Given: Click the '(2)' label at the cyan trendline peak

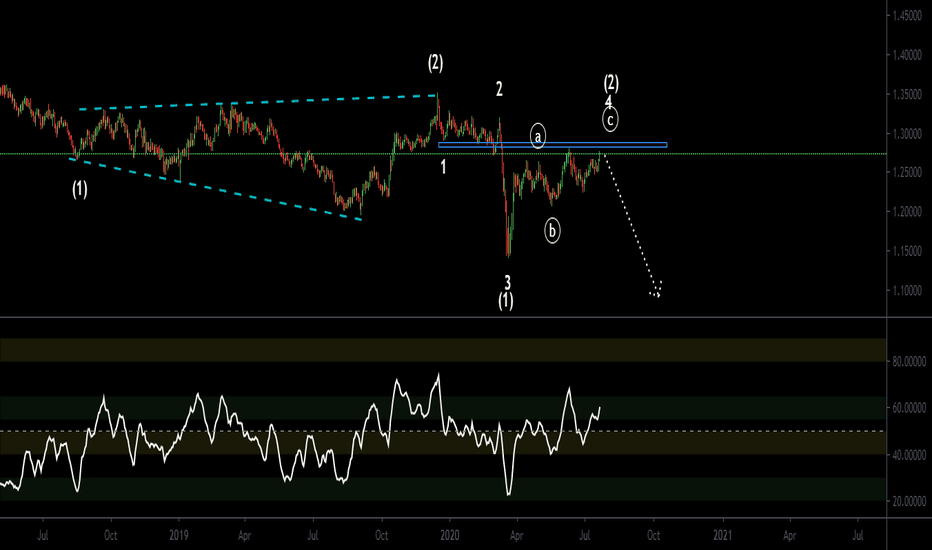Looking at the screenshot, I should [436, 62].
